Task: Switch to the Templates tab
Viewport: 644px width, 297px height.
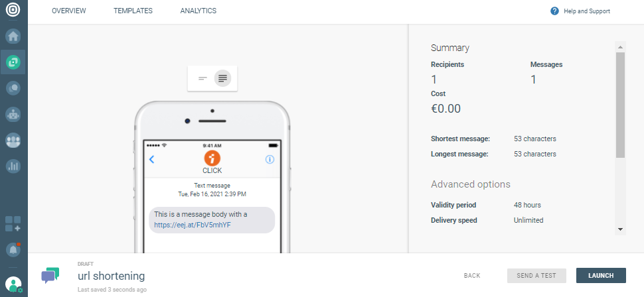Action: point(133,11)
